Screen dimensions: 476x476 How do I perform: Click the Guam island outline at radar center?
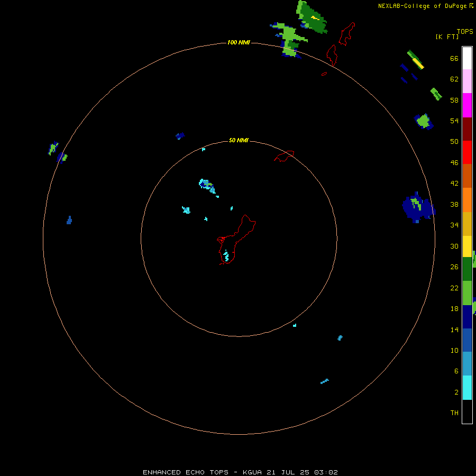(x=236, y=240)
